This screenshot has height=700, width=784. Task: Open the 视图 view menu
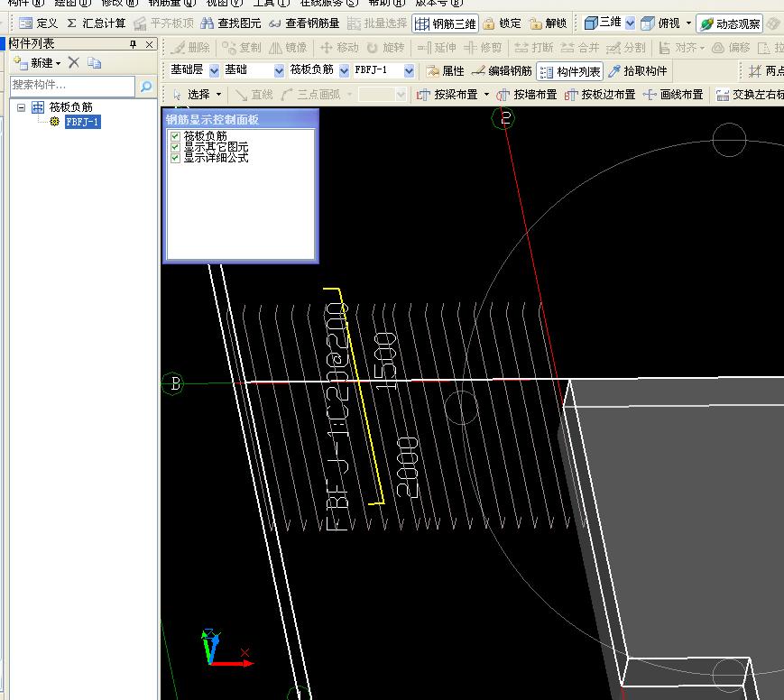pos(225,3)
